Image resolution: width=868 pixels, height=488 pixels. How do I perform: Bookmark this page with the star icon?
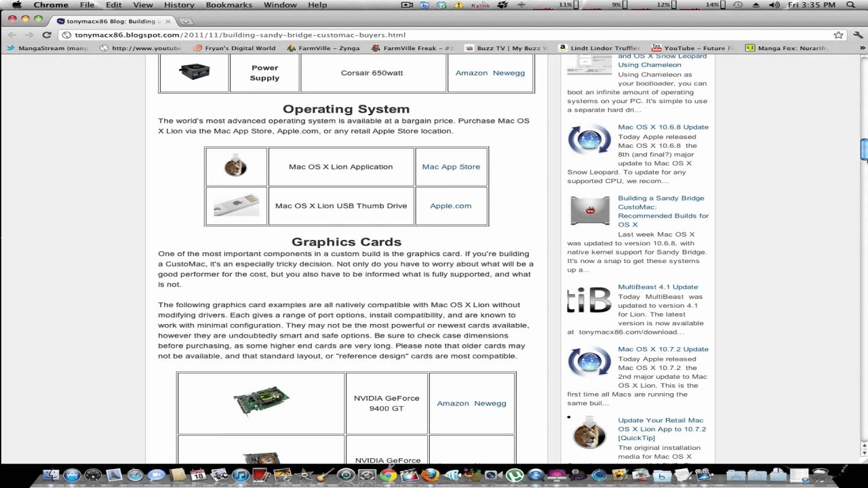(x=838, y=35)
